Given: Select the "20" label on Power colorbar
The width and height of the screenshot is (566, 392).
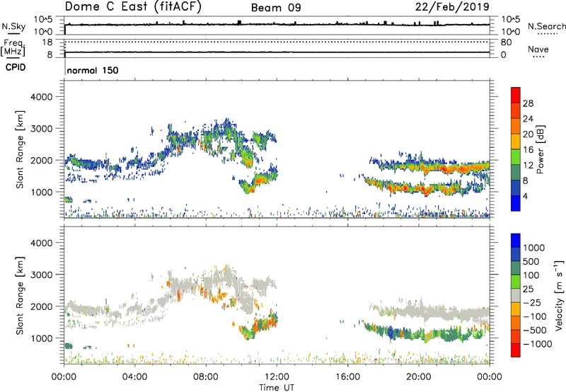Looking at the screenshot, I should 528,134.
